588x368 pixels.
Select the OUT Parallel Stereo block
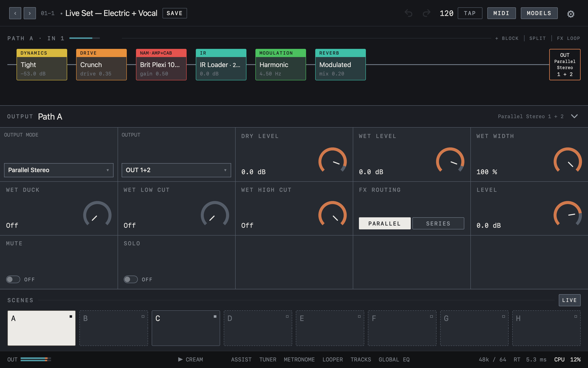(x=565, y=64)
